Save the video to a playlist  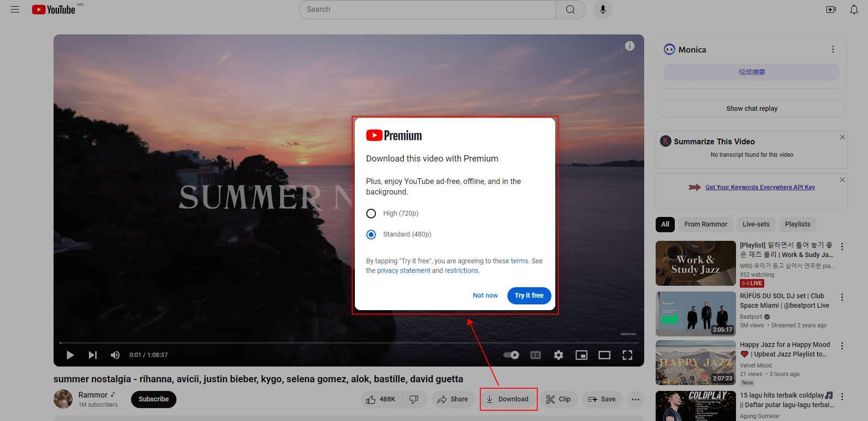[x=602, y=399]
